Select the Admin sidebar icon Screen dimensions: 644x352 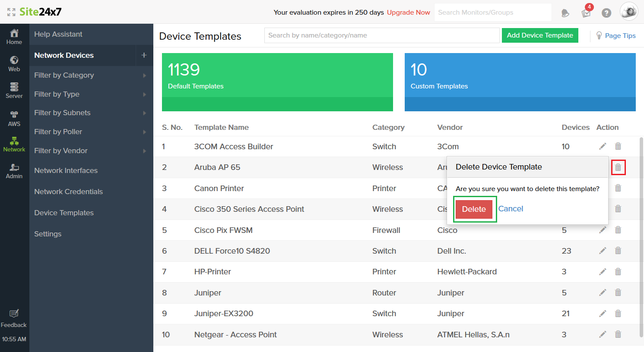coord(14,170)
